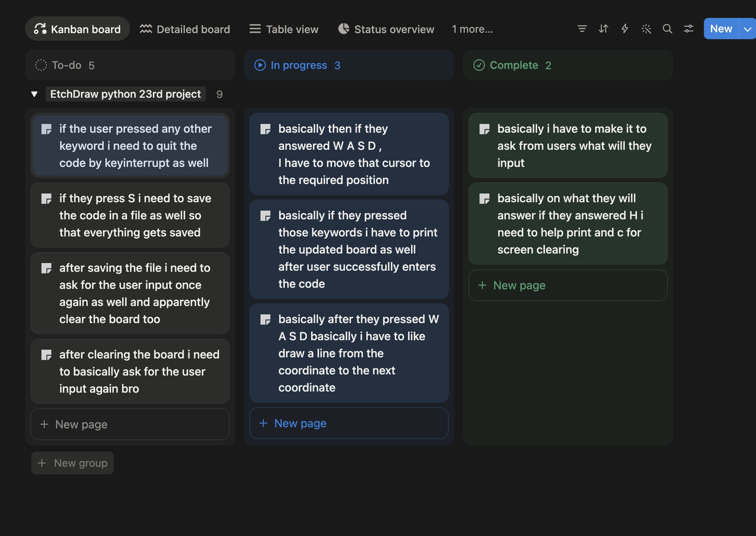Open card 'if they press S' save file
The width and height of the screenshot is (756, 536).
tap(130, 215)
